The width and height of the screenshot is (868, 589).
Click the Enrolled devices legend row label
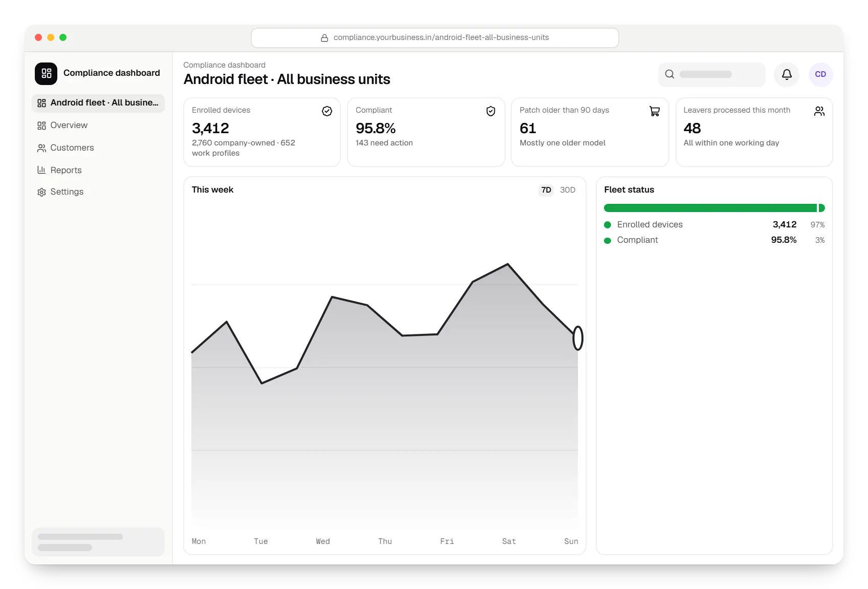pyautogui.click(x=650, y=225)
